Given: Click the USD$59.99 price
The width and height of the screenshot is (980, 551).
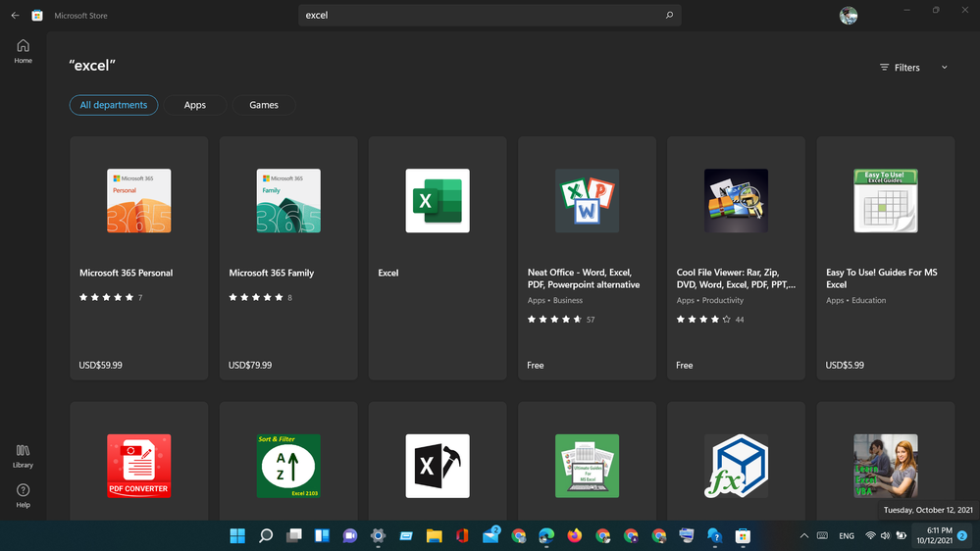Looking at the screenshot, I should click(x=101, y=365).
